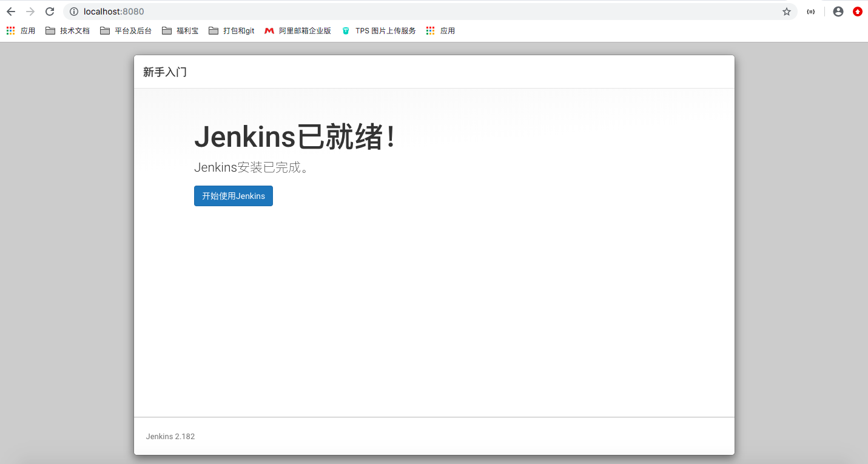Image resolution: width=868 pixels, height=464 pixels.
Task: Open the 技术文档 bookmark folder
Action: pos(67,31)
